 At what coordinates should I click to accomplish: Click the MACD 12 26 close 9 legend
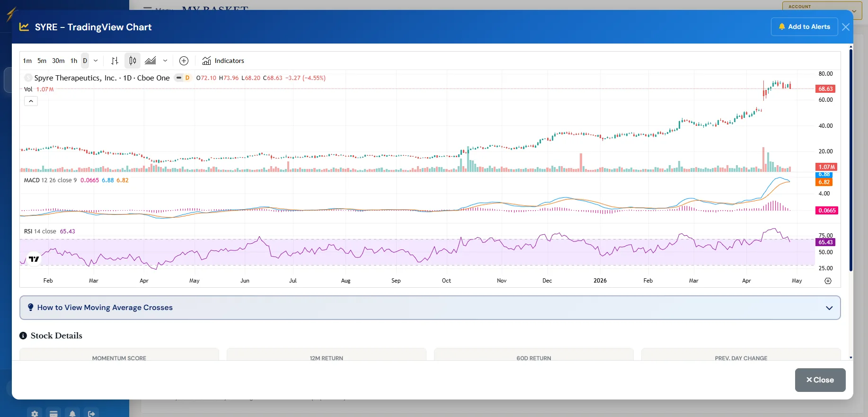coord(50,180)
